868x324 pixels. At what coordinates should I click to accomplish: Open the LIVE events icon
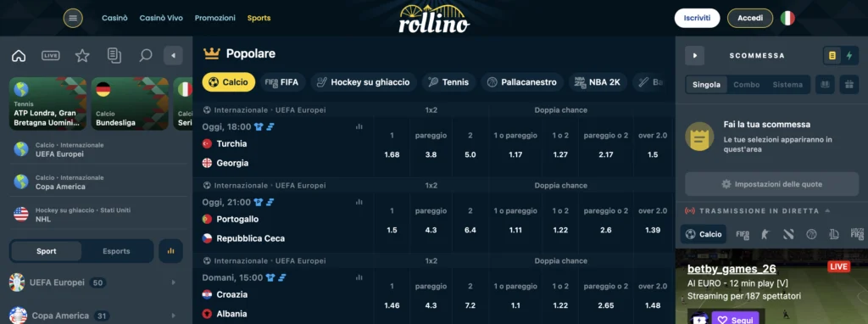50,55
